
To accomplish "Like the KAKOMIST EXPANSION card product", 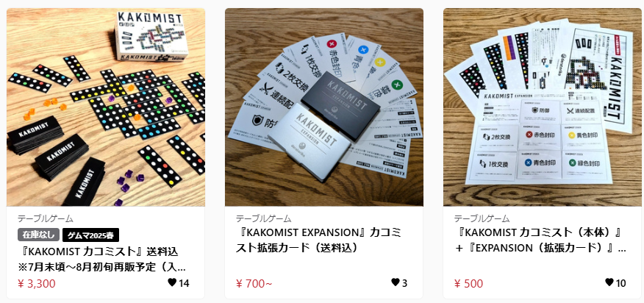I will pos(395,282).
